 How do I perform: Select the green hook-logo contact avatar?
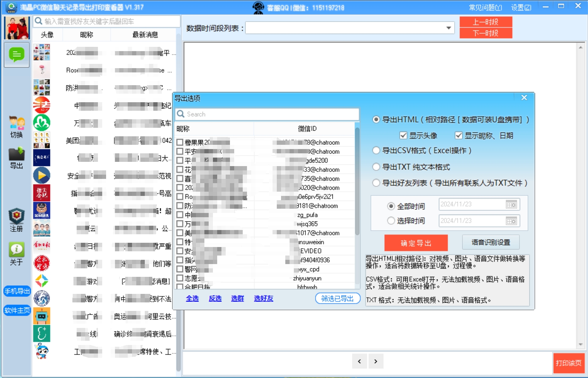point(42,334)
